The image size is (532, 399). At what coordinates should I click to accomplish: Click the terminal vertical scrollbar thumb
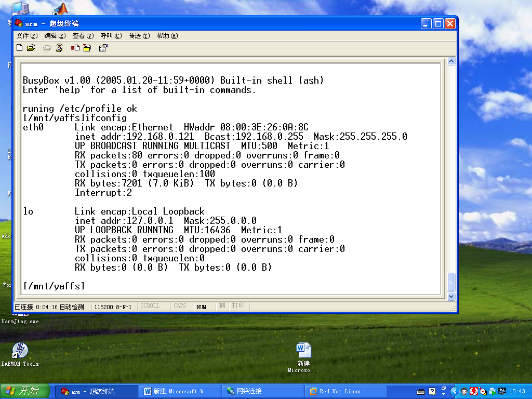451,282
